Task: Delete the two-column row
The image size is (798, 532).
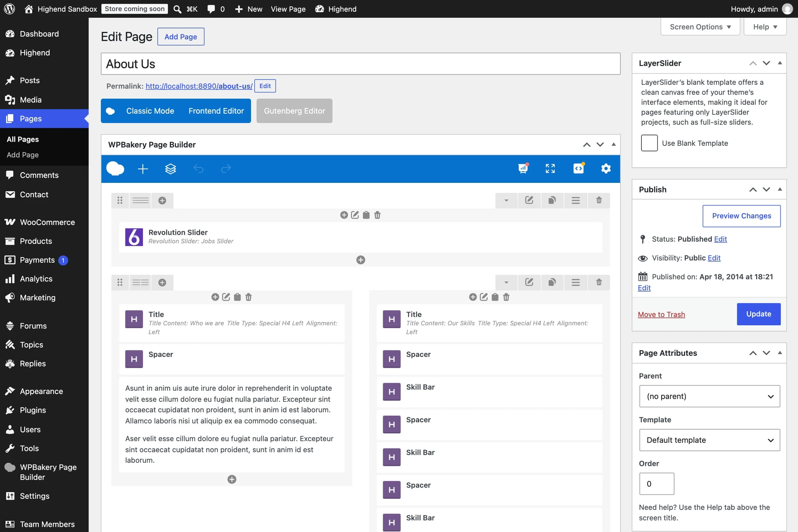Action: pos(599,282)
